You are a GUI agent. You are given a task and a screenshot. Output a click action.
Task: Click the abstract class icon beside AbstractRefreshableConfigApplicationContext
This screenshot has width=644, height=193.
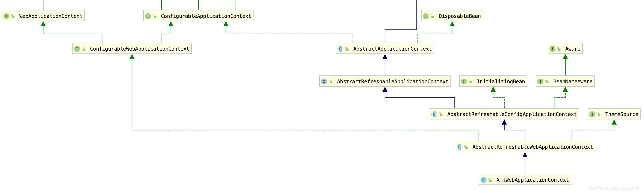pyautogui.click(x=434, y=114)
